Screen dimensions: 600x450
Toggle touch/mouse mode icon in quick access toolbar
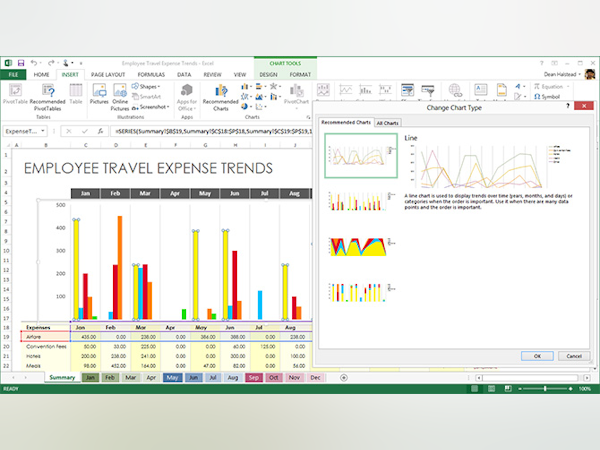[66, 63]
